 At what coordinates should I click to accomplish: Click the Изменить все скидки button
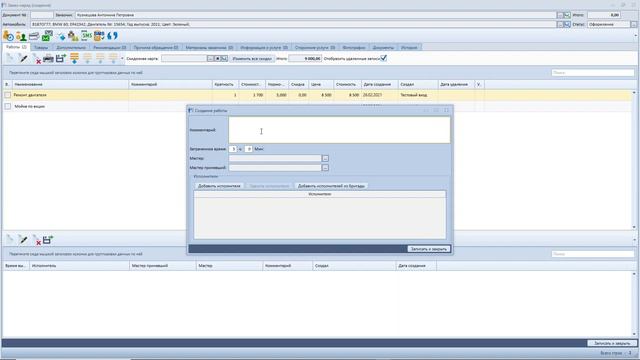point(252,59)
